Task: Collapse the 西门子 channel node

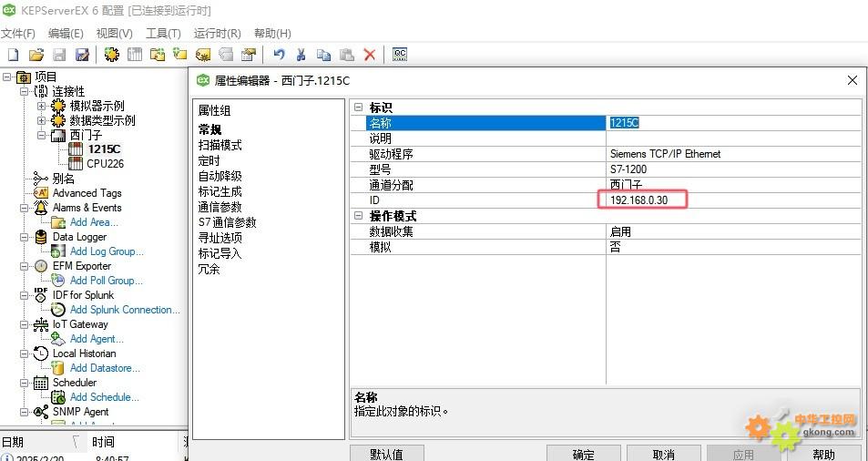Action: pos(42,135)
